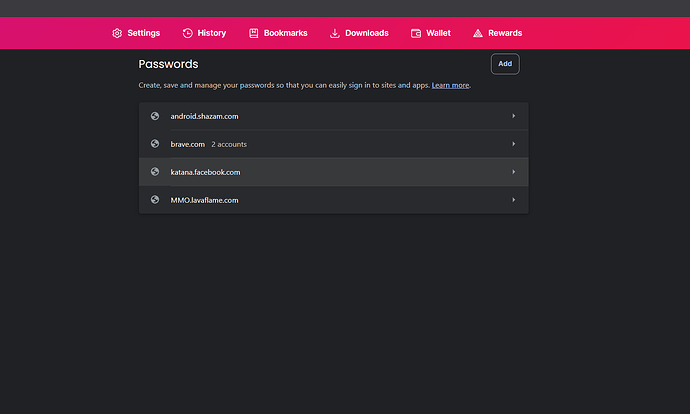Expand the MMO.lavaflame.com entry arrow
Screen dimensions: 690x414
514,200
